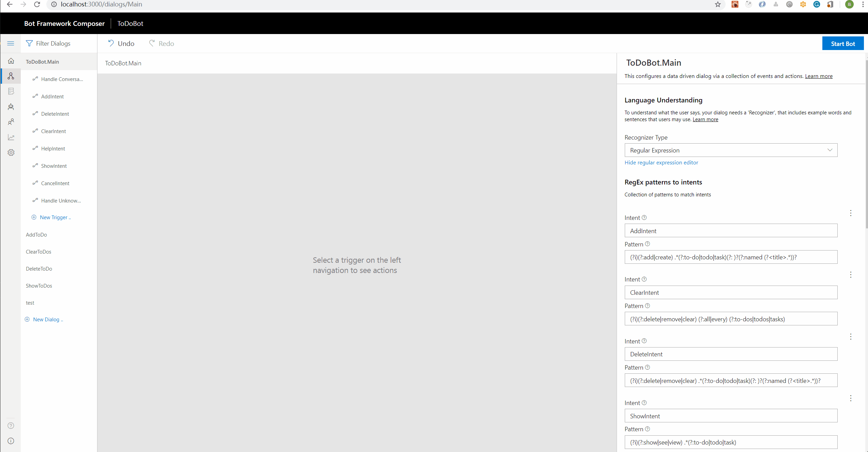The width and height of the screenshot is (868, 452).
Task: Bookmark page with the star icon
Action: pos(717,4)
